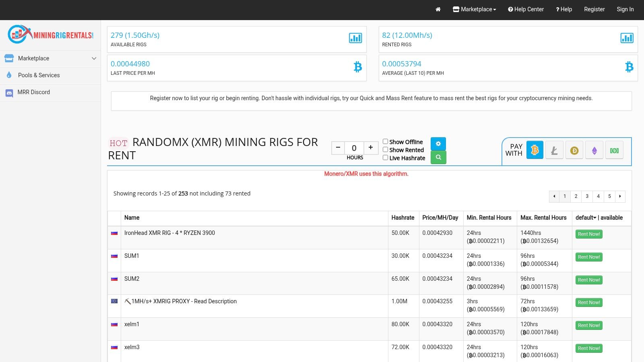Turn on Live Hashrate checkbox
Screen dimensions: 644x362
(x=385, y=158)
